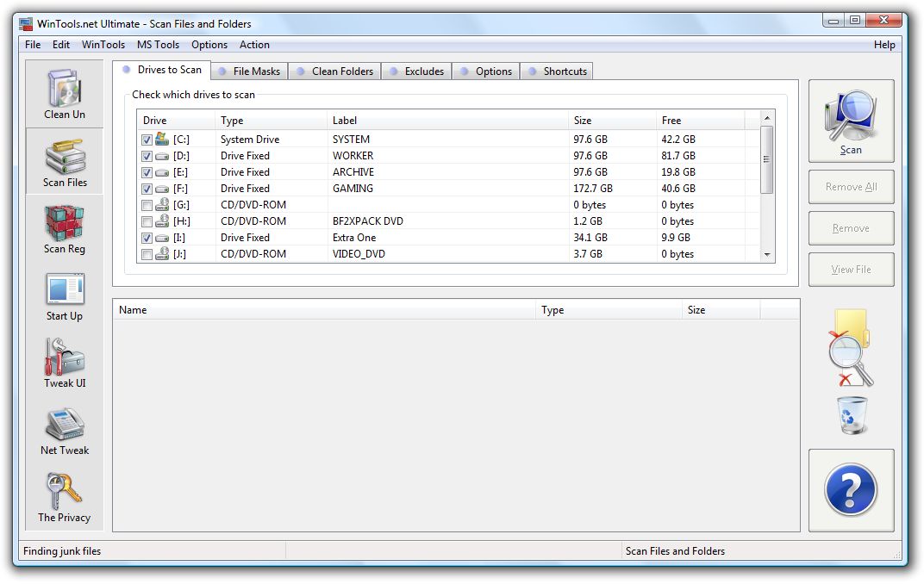This screenshot has height=584, width=924.
Task: Uncheck the I: drive checkbox
Action: pyautogui.click(x=147, y=239)
